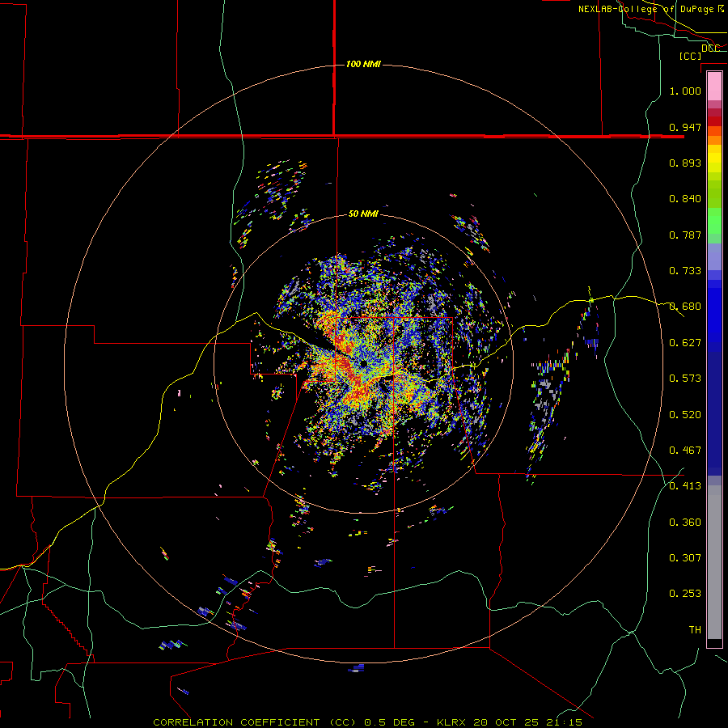Click the 0.413 legend value
The width and height of the screenshot is (728, 728).
click(685, 486)
